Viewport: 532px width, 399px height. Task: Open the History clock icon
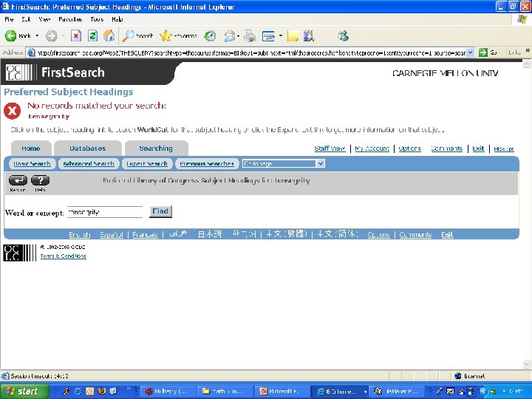pos(211,35)
